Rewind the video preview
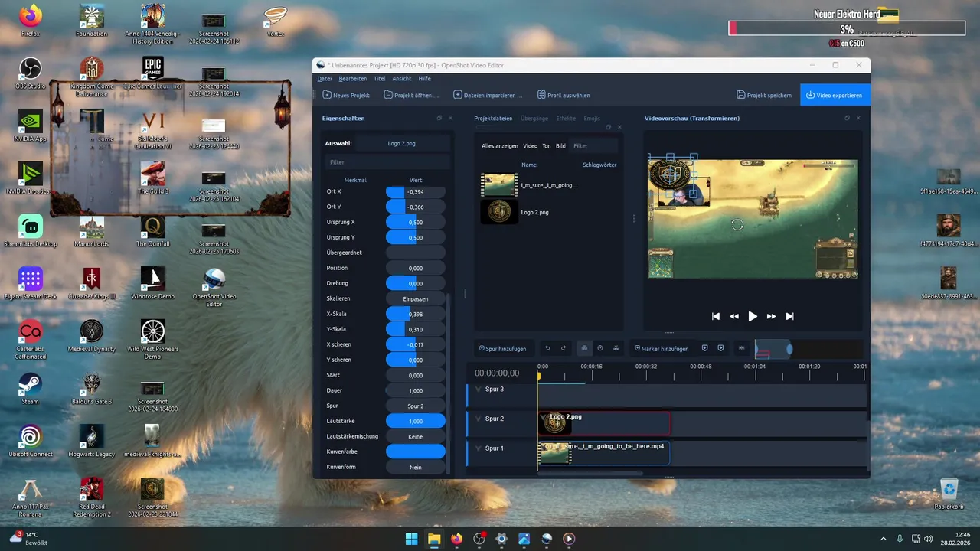980x551 pixels. [x=734, y=316]
